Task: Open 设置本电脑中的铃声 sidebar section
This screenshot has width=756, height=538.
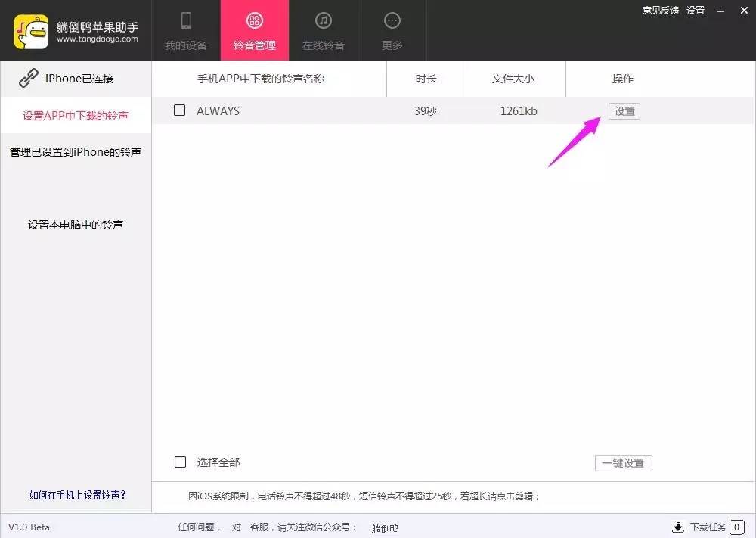Action: click(x=76, y=224)
